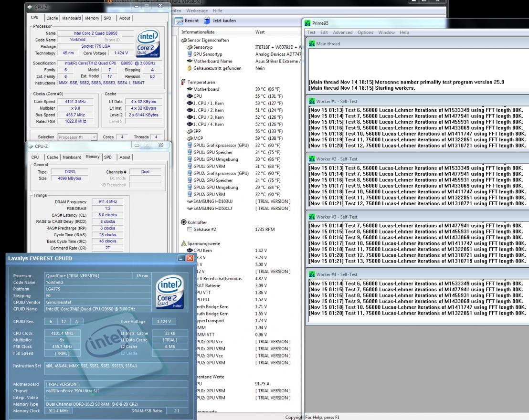Click the CPU temperature row icon at 55 °C

(190, 96)
